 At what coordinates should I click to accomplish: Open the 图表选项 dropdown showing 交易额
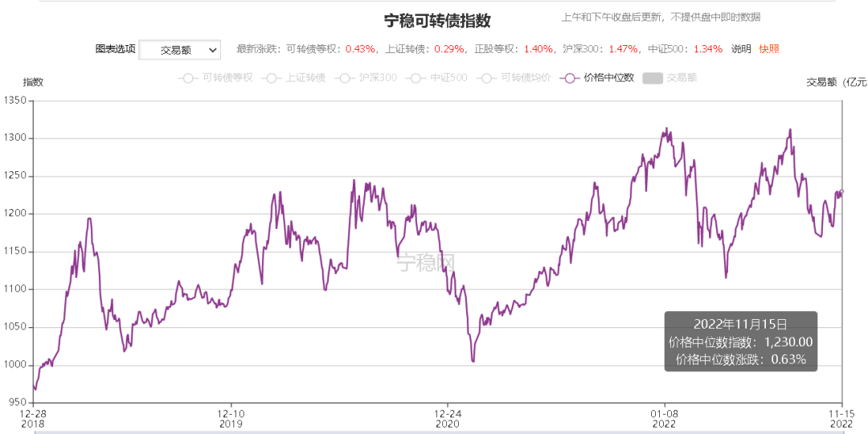[x=179, y=50]
